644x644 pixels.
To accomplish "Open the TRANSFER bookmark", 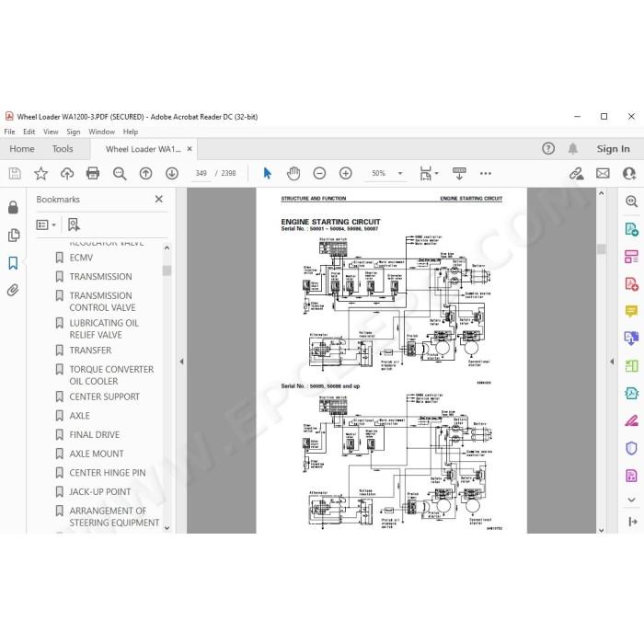I will point(90,351).
